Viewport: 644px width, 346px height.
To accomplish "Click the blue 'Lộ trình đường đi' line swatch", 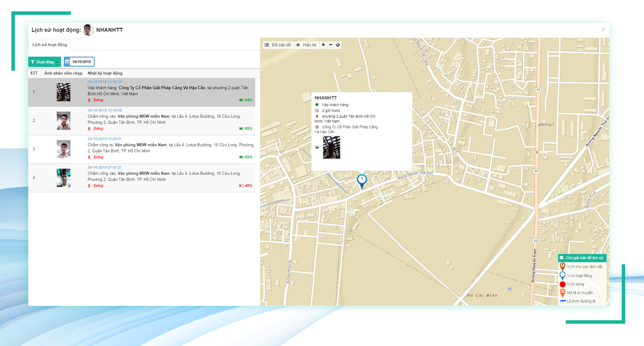I will [563, 301].
